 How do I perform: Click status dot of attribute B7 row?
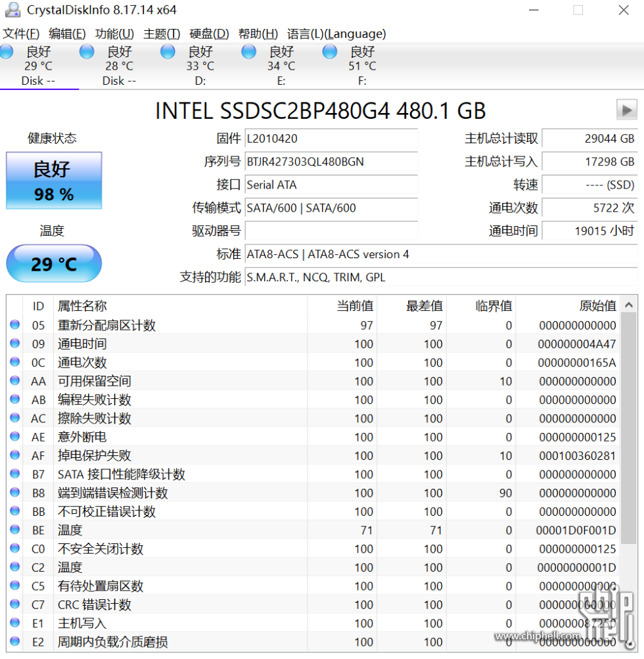pyautogui.click(x=14, y=474)
